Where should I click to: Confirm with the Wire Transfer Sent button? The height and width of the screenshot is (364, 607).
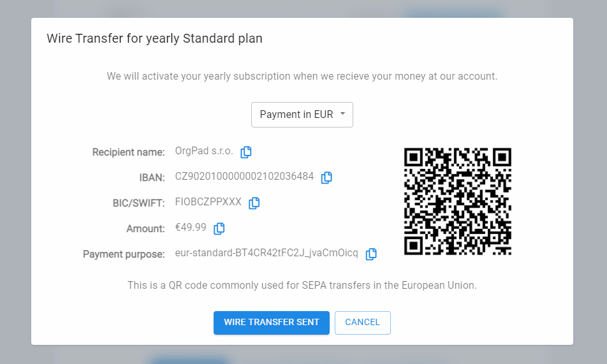[x=272, y=323]
